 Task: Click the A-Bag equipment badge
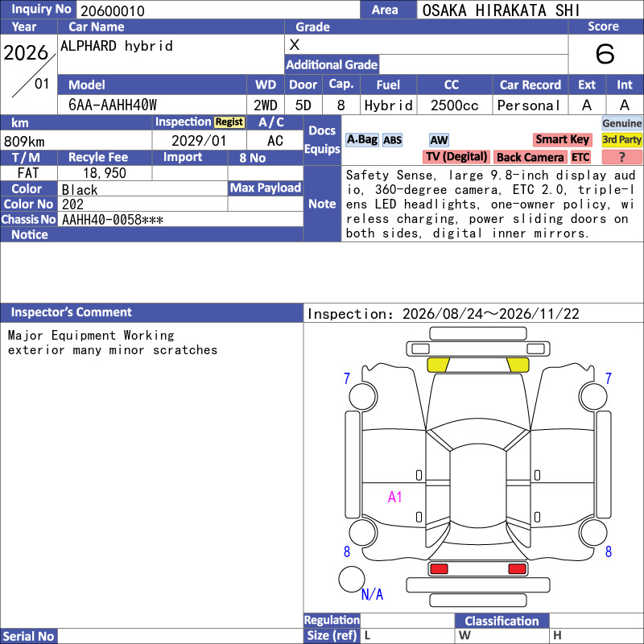pyautogui.click(x=361, y=140)
